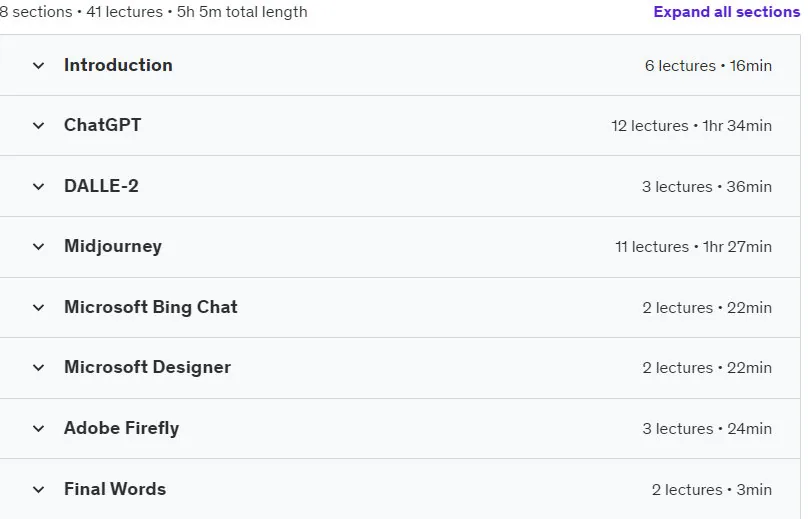808x519 pixels.
Task: Expand the Midjourney section chevron
Action: [38, 247]
